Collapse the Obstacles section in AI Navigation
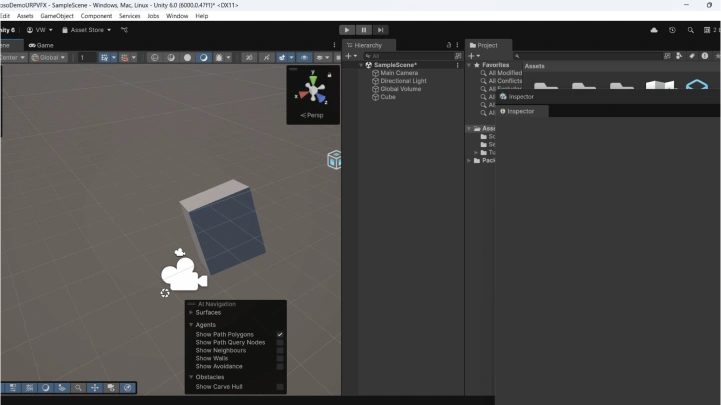Image resolution: width=721 pixels, height=405 pixels. point(191,377)
